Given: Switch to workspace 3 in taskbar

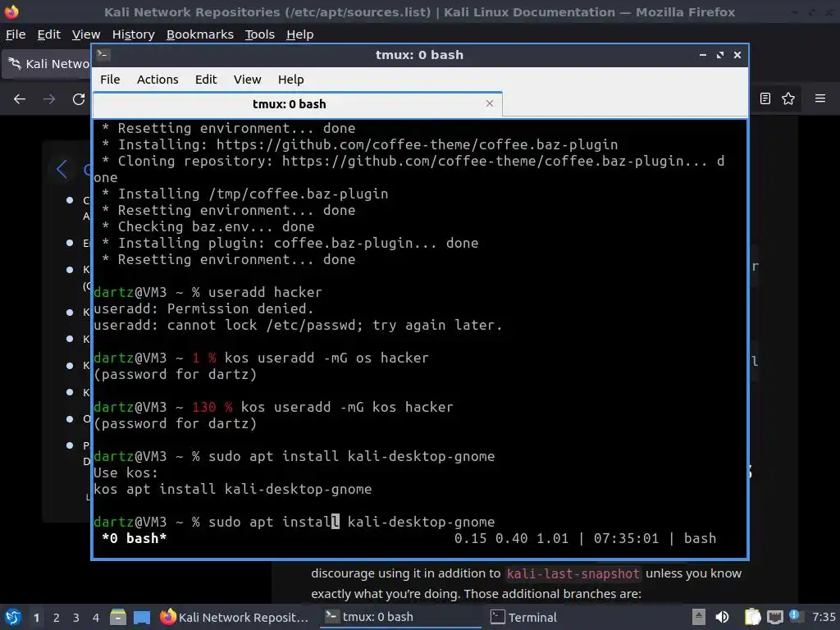Looking at the screenshot, I should pyautogui.click(x=76, y=618).
